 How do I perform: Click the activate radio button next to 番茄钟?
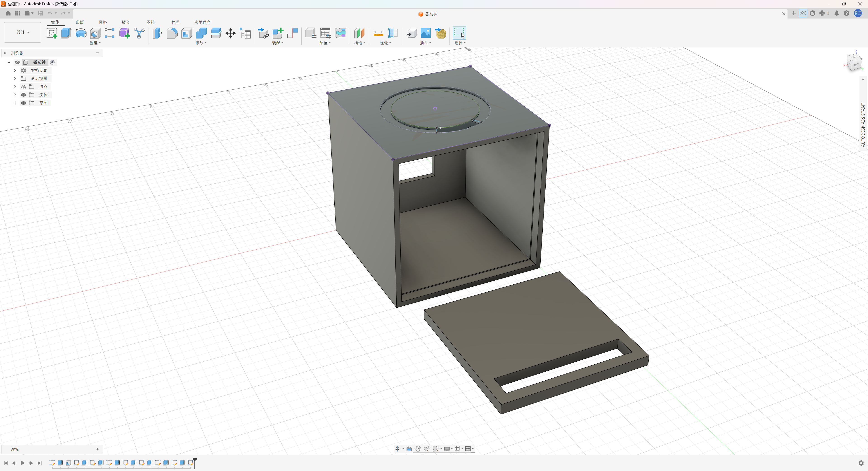point(52,62)
